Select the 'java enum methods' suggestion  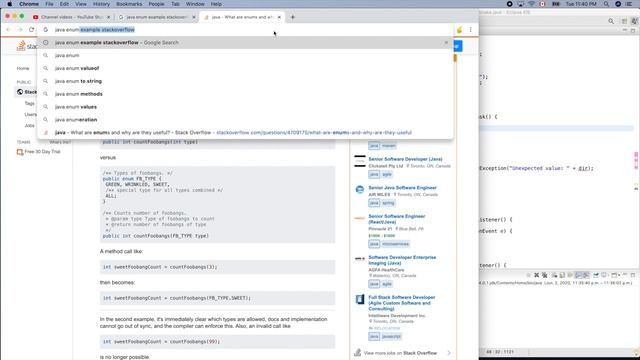tap(245, 94)
